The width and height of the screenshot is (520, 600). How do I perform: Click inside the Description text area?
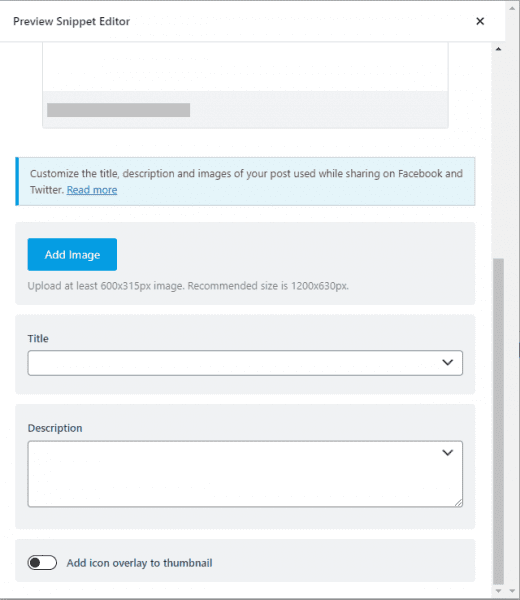point(245,474)
